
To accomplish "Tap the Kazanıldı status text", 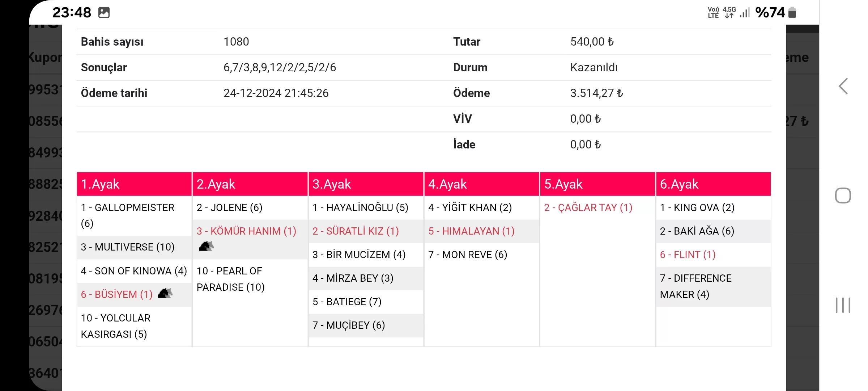I will click(x=593, y=68).
